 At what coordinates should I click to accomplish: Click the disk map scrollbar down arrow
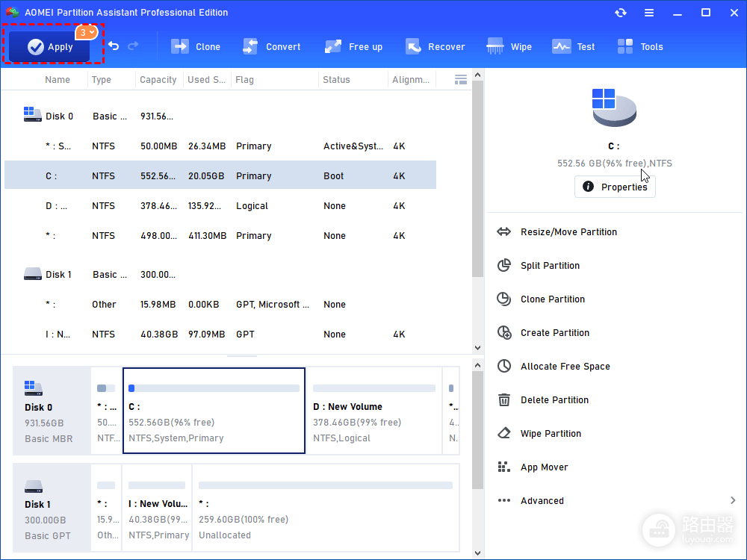point(478,553)
